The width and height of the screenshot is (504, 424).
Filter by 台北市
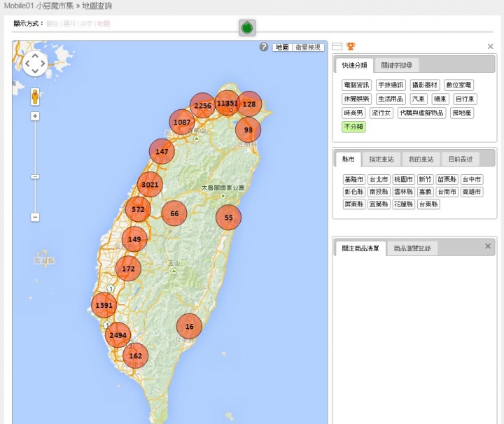(x=379, y=179)
